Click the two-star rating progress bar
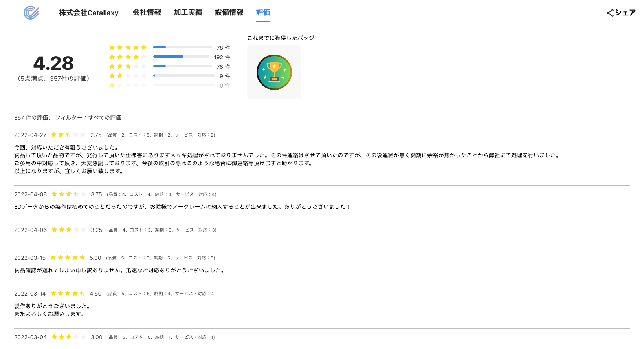644x349 pixels. 184,75
